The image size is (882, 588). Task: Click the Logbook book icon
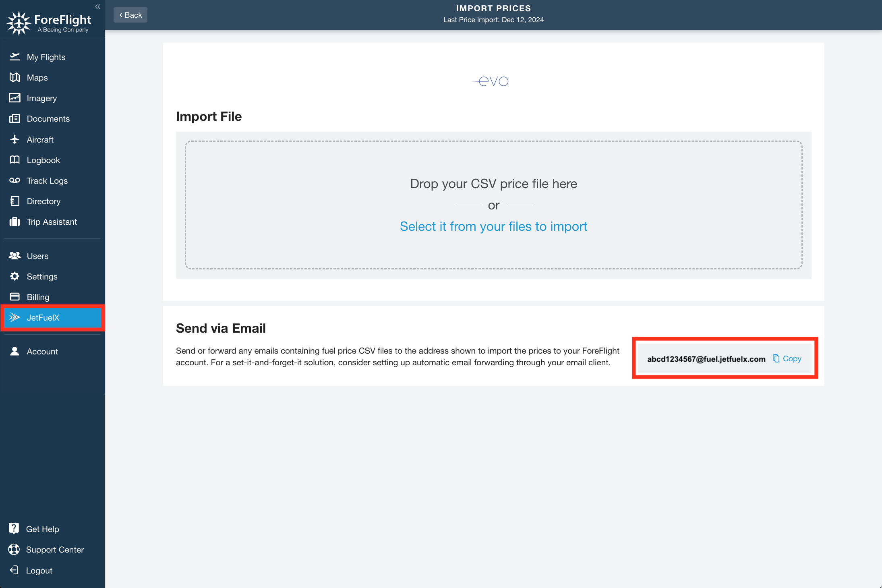coord(15,160)
